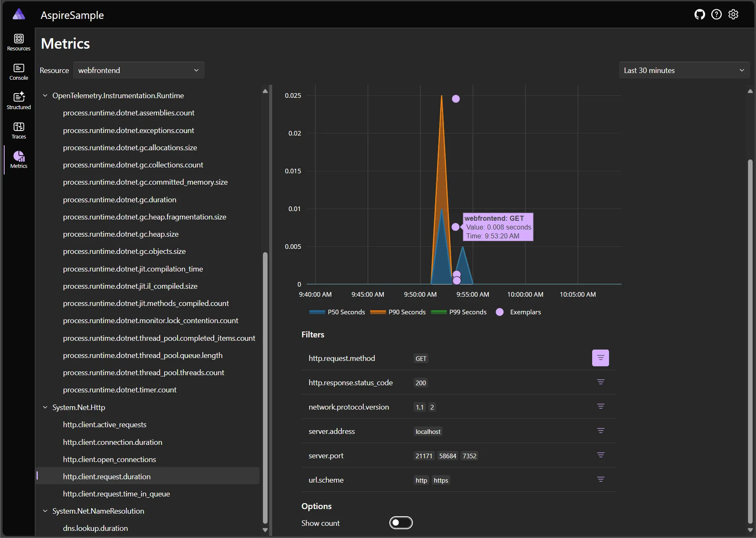Toggle the http.response.status_code filter
This screenshot has height=538, width=756.
(601, 382)
